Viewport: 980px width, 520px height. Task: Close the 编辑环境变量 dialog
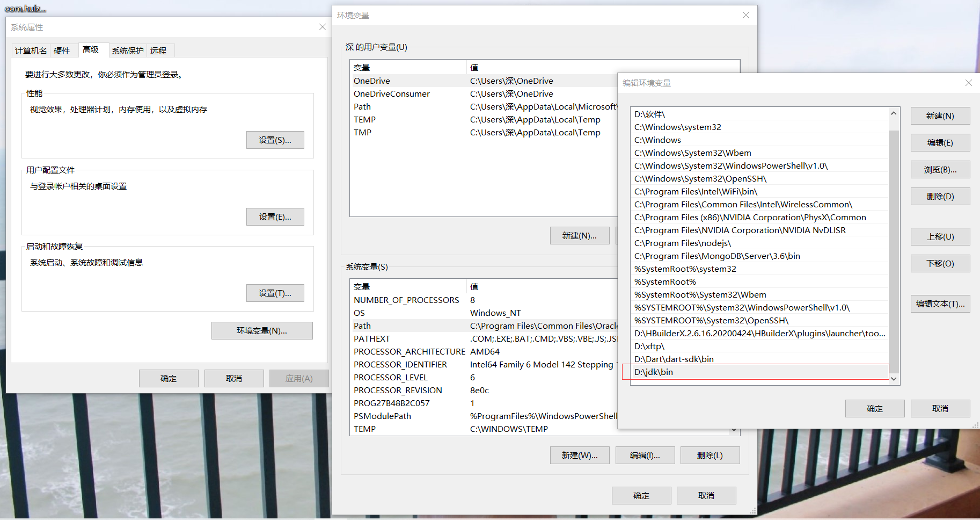(x=968, y=83)
